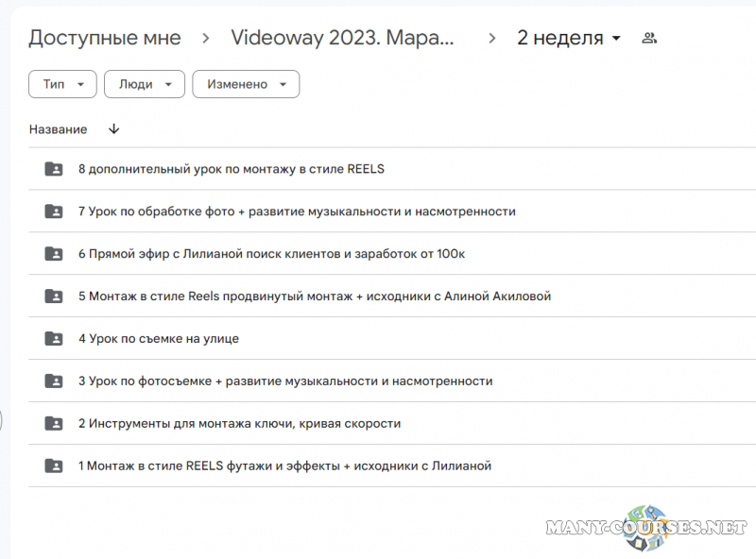Sort by the Название column header

pyautogui.click(x=58, y=129)
